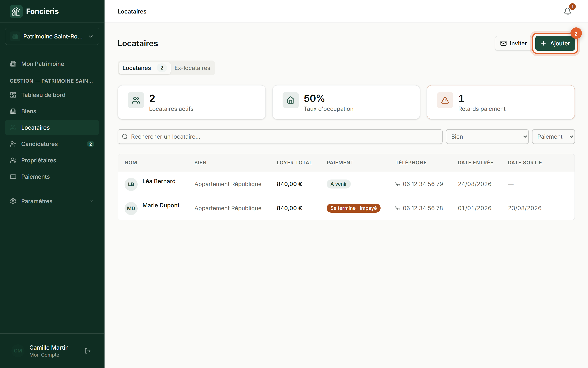Click the LOYER TOTAL column header

pos(294,163)
